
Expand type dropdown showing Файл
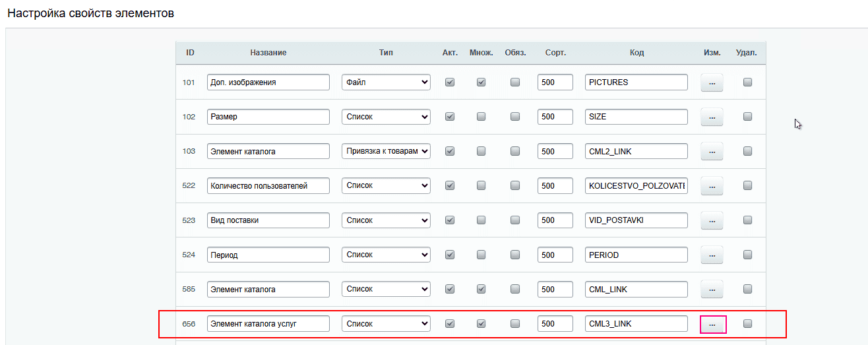[x=386, y=82]
